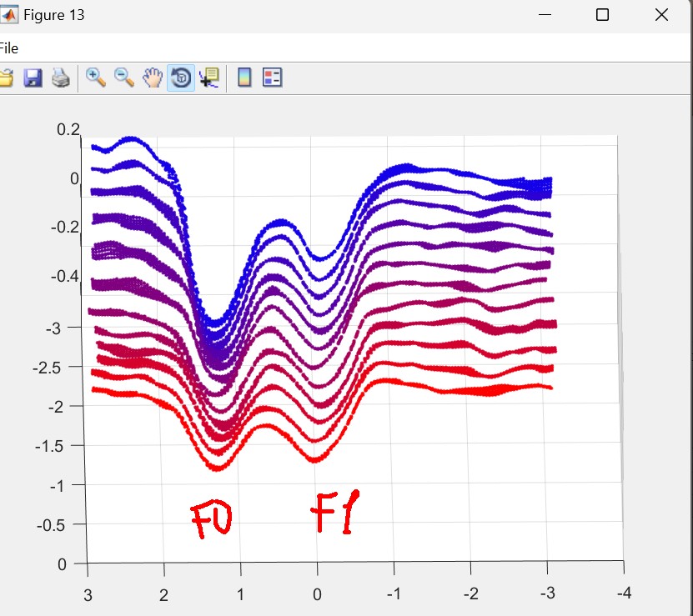Image resolution: width=693 pixels, height=616 pixels.
Task: Toggle the Pan hand tool
Action: [153, 78]
